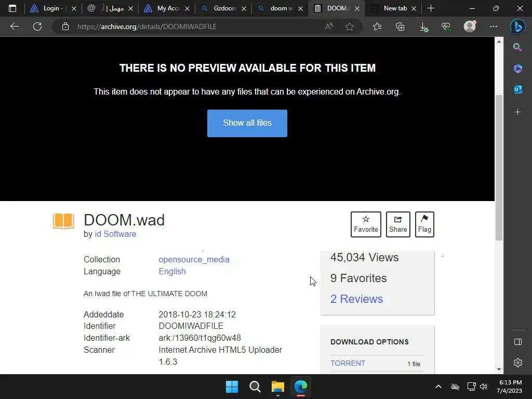Image resolution: width=532 pixels, height=399 pixels.
Task: Open the English language link
Action: 172,271
